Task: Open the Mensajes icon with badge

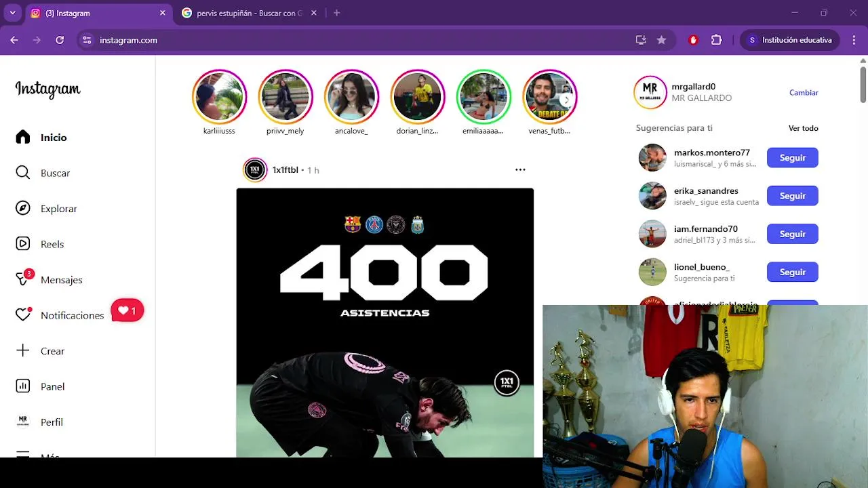Action: coord(23,279)
